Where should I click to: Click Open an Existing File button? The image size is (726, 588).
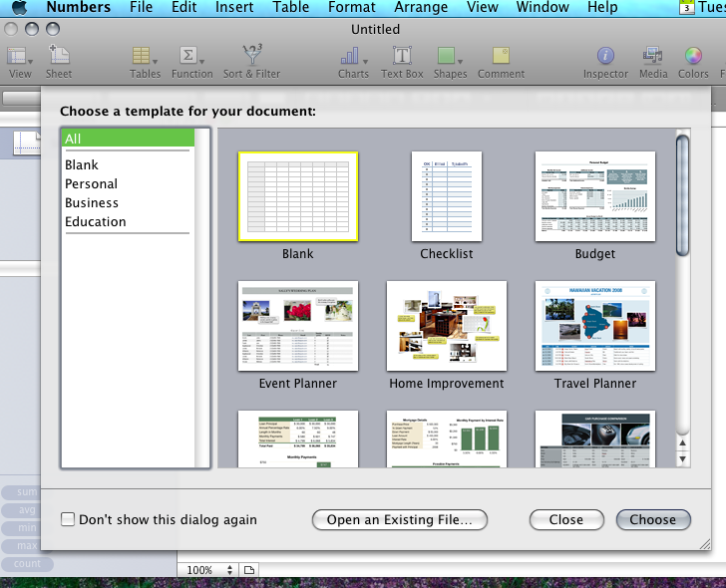pos(400,519)
